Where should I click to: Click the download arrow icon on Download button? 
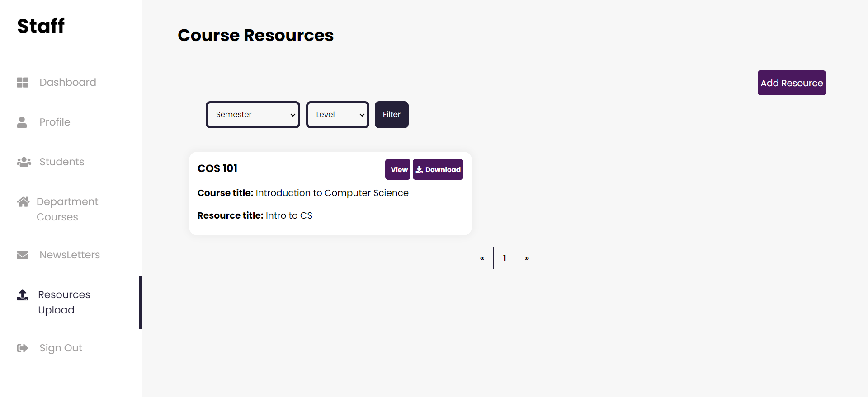click(x=420, y=169)
